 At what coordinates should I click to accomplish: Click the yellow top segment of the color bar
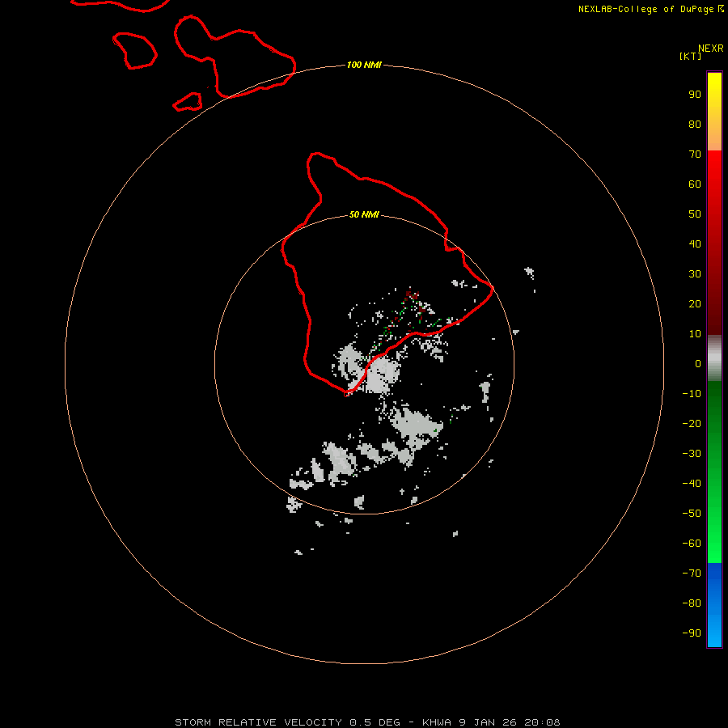(714, 112)
